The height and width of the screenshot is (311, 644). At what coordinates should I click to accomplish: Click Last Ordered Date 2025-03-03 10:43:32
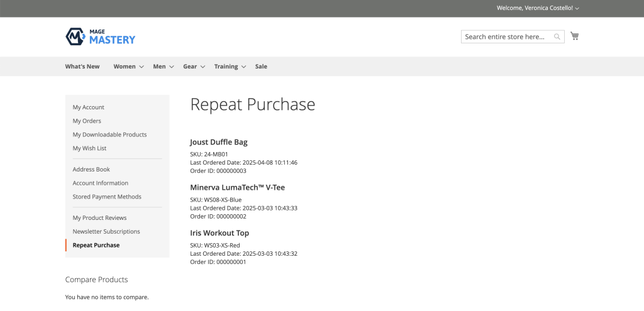pos(243,254)
